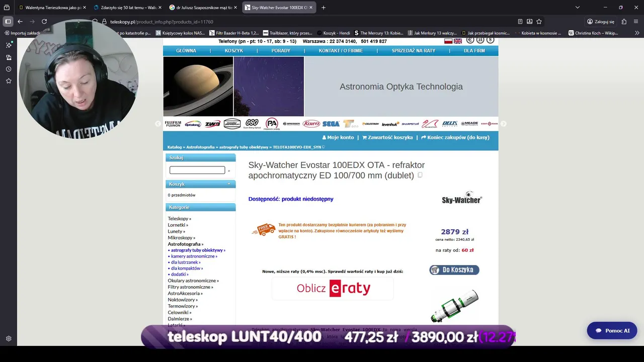Submit search with arrow next to field
Viewport: 644px width, 362px height.
(x=229, y=171)
